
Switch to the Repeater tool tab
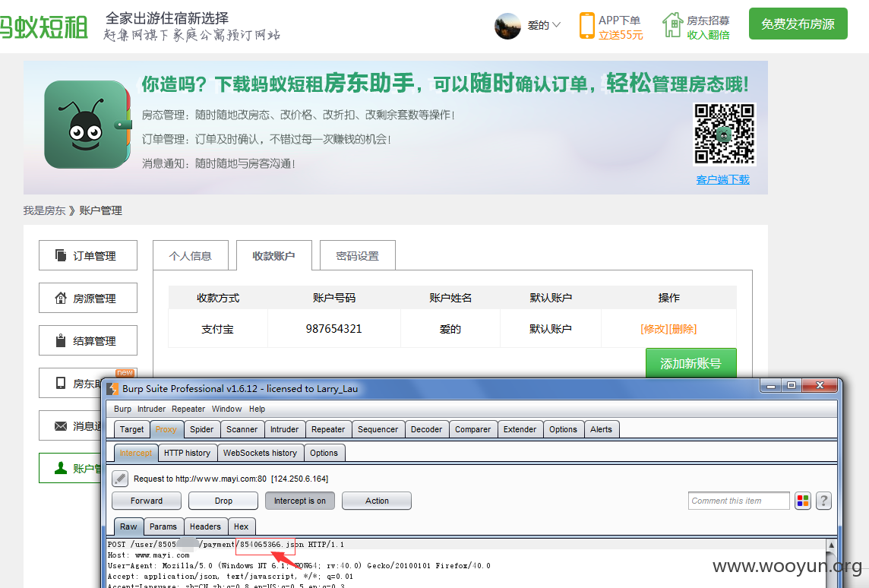328,429
